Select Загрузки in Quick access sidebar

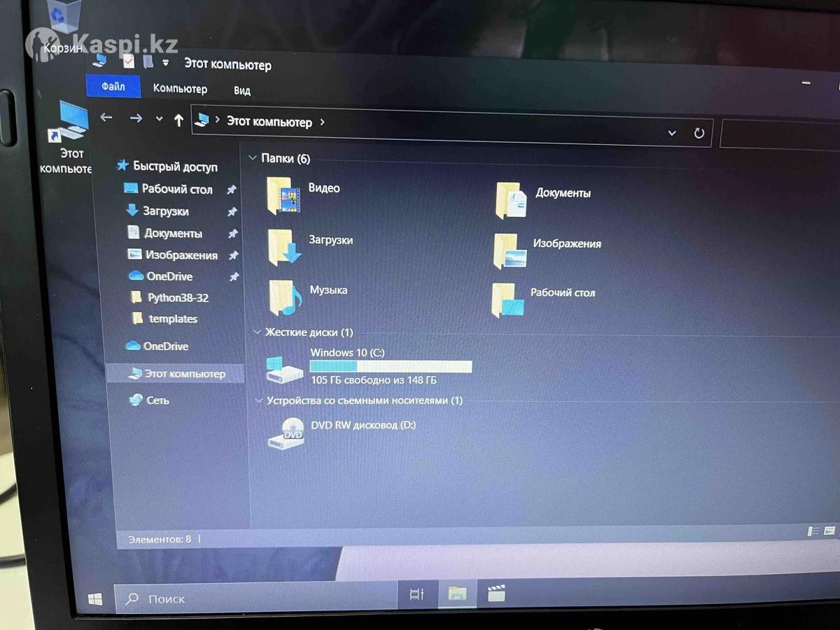click(x=165, y=211)
